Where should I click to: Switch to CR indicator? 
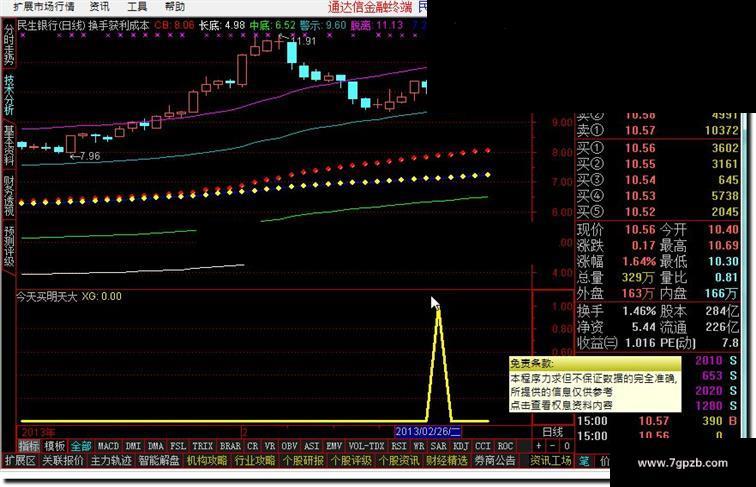pos(253,446)
